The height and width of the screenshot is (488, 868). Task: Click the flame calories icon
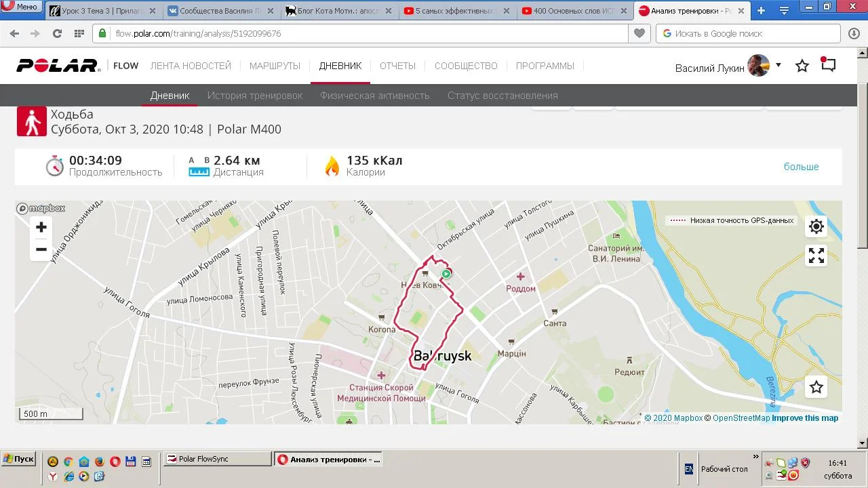(x=332, y=166)
